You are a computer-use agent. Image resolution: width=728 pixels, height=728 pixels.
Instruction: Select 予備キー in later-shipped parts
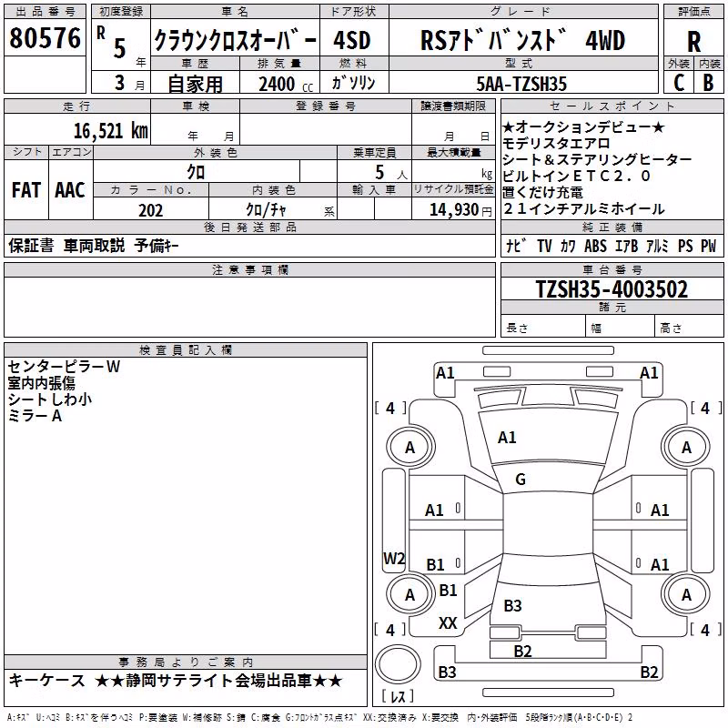pyautogui.click(x=157, y=246)
